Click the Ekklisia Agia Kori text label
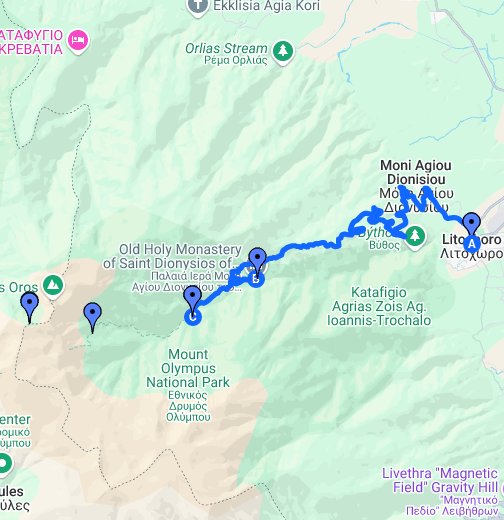 (x=266, y=6)
